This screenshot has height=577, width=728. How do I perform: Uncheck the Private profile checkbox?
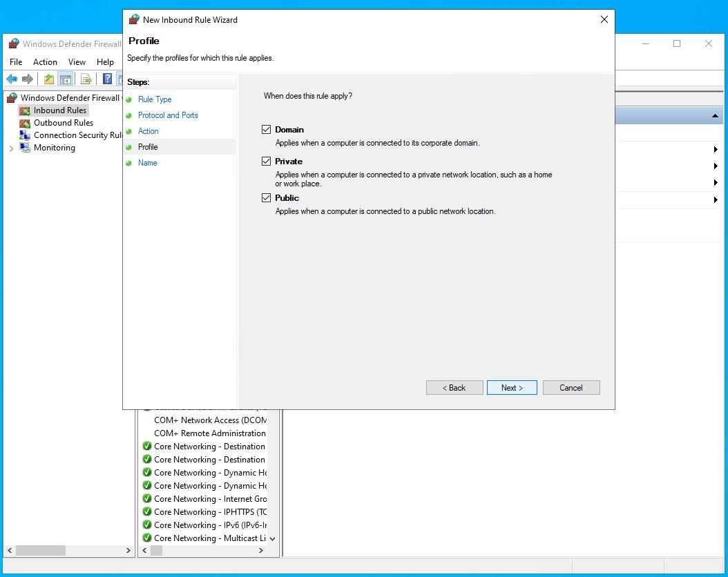coord(266,161)
